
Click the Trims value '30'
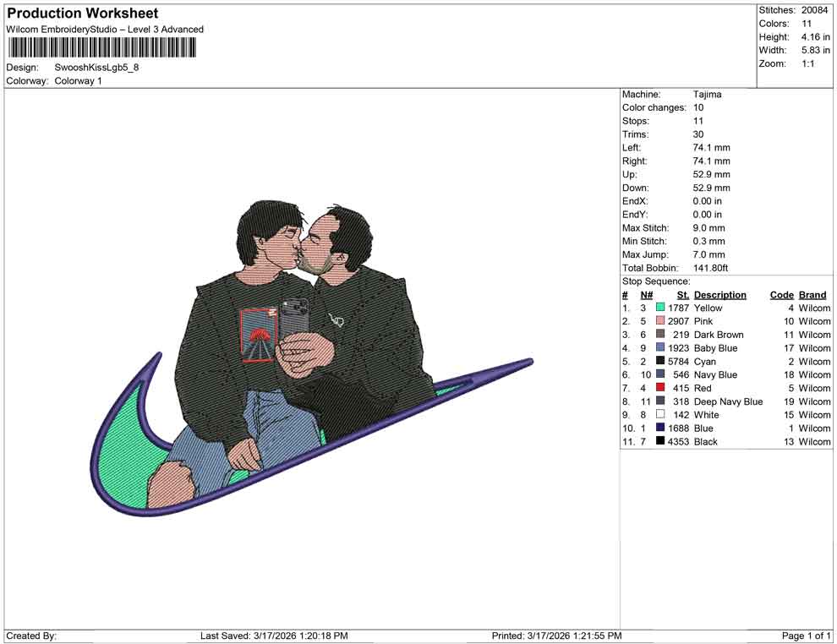point(698,134)
